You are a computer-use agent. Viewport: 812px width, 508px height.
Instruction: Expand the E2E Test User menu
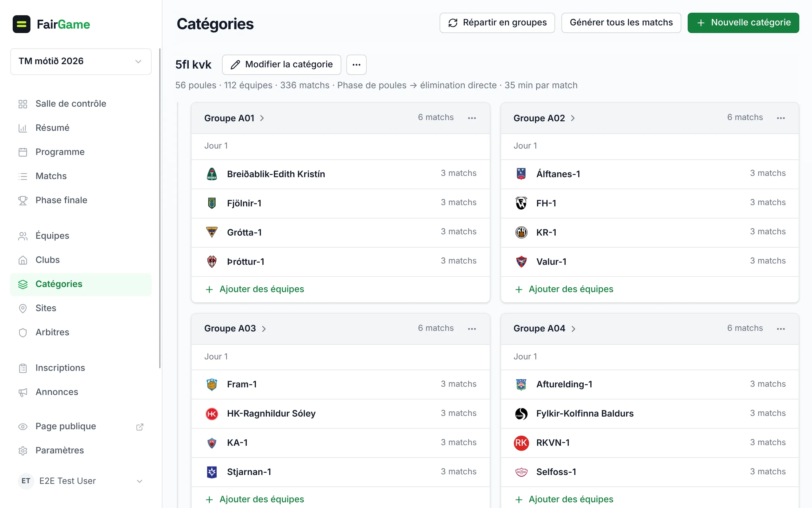(81, 481)
